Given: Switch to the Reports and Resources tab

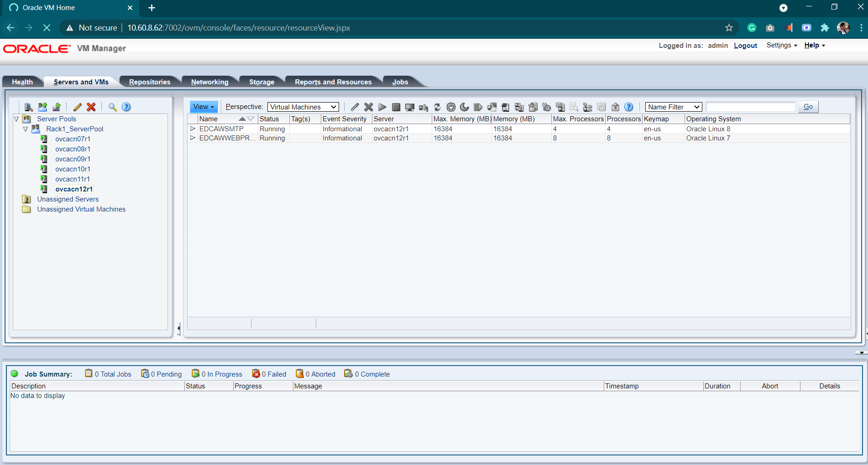Looking at the screenshot, I should (333, 82).
